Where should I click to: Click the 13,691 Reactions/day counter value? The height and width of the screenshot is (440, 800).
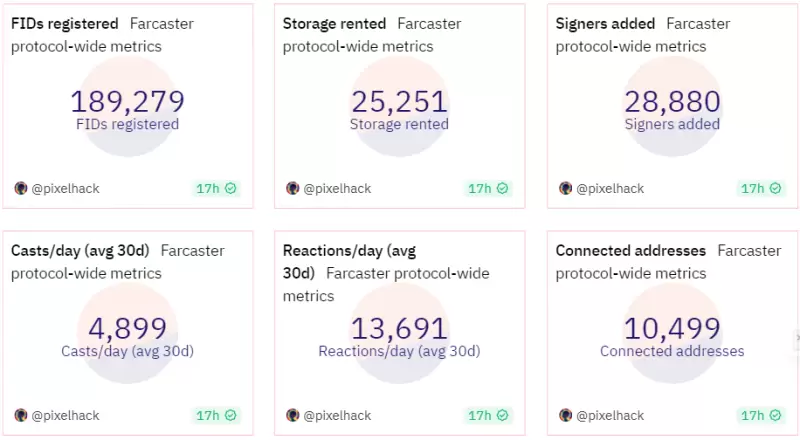point(399,328)
